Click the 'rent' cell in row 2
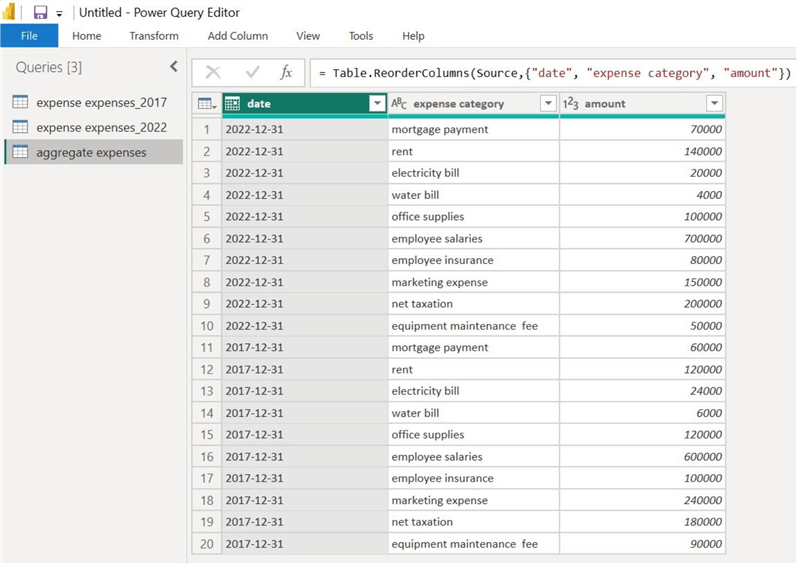The image size is (797, 564). [473, 151]
